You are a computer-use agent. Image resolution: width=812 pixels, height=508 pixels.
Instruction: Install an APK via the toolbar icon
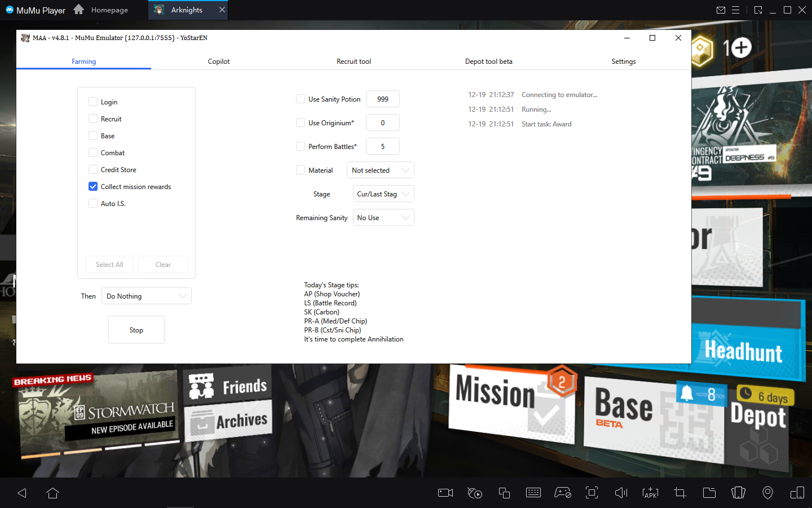(x=650, y=493)
